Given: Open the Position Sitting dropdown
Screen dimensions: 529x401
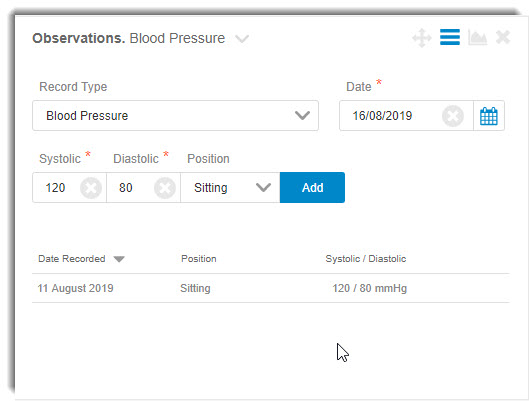Looking at the screenshot, I should pos(230,188).
